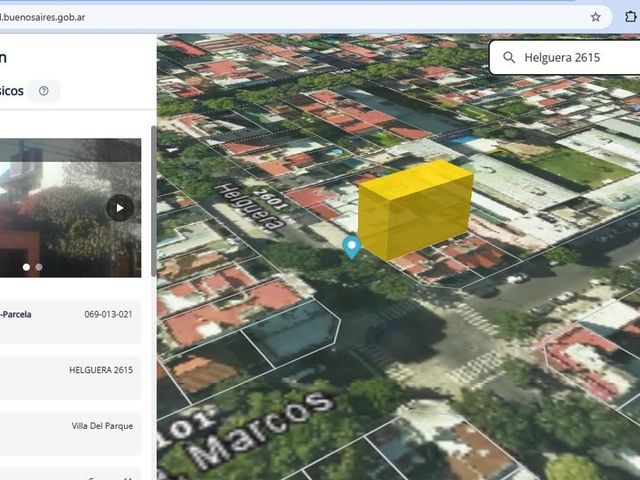Open the help question mark icon
Viewport: 640px width, 480px height.
pos(44,91)
